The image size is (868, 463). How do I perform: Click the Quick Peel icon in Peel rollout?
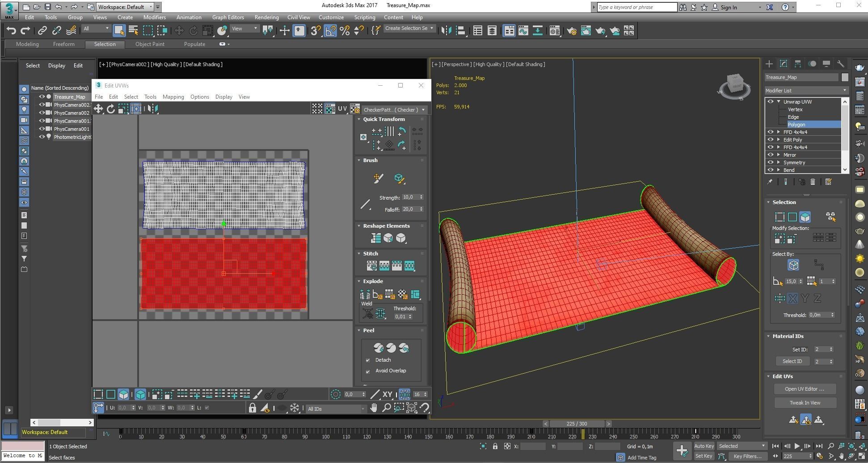pyautogui.click(x=379, y=348)
